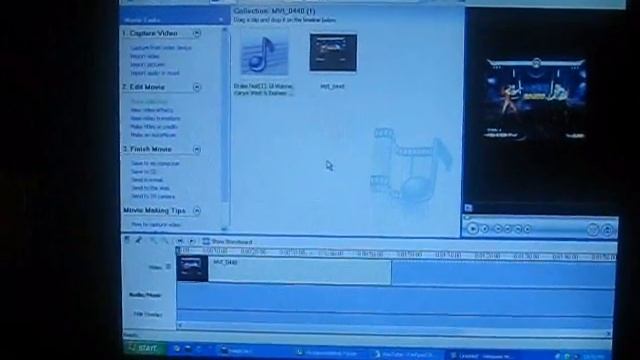Viewport: 640px width, 360px height.
Task: Click Save to CD
Action: pyautogui.click(x=144, y=171)
